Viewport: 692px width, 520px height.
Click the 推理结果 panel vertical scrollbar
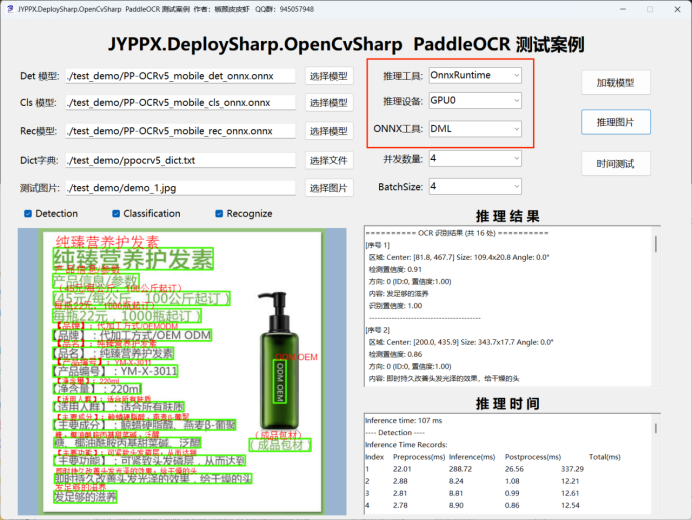click(655, 300)
